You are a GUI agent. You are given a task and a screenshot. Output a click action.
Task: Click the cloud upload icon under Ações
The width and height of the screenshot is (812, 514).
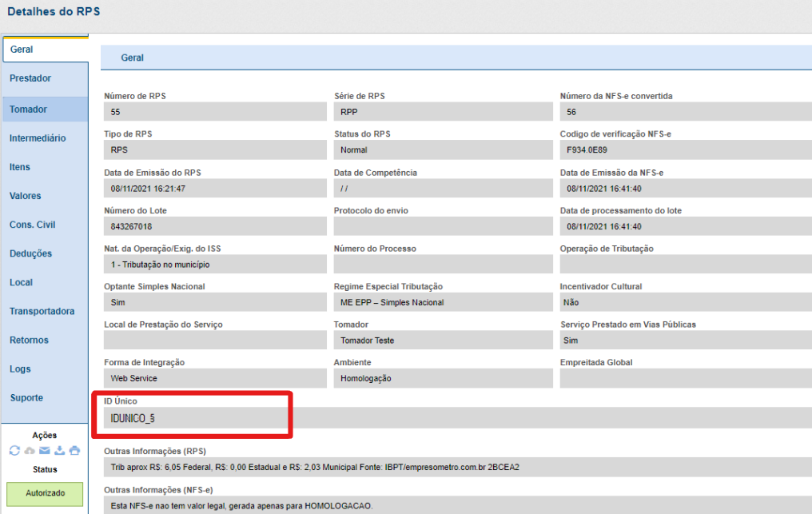[x=30, y=451]
